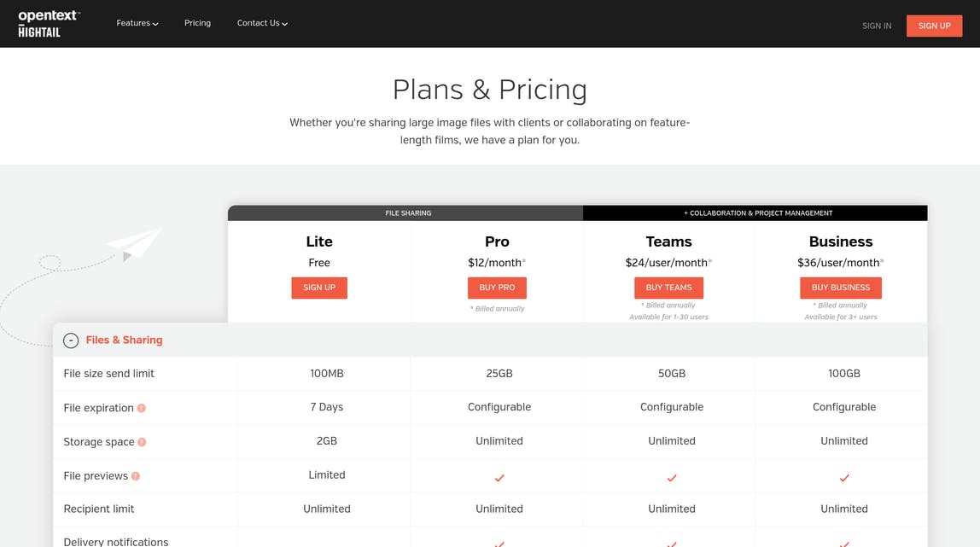This screenshot has width=980, height=547.
Task: Click the Business file previews checkmark
Action: pos(843,478)
